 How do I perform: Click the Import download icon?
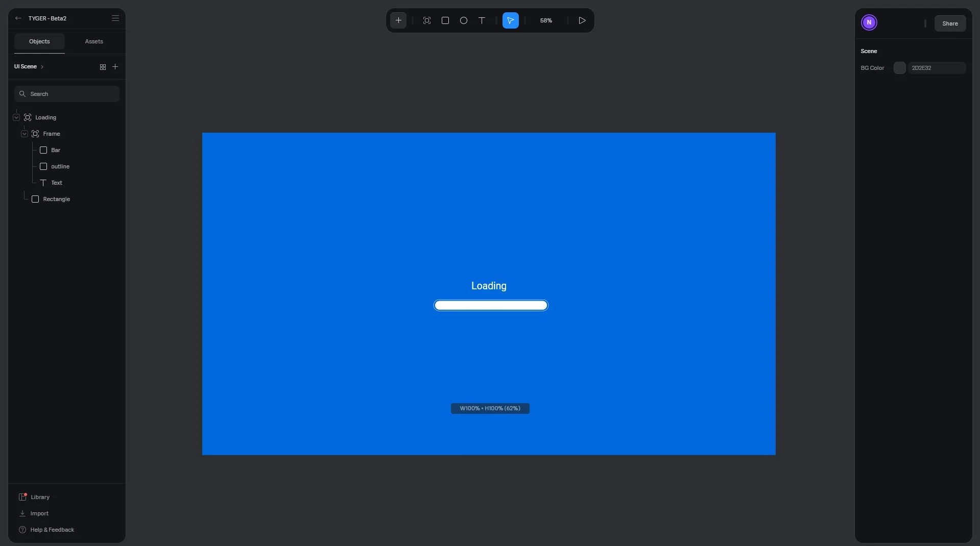coord(22,513)
